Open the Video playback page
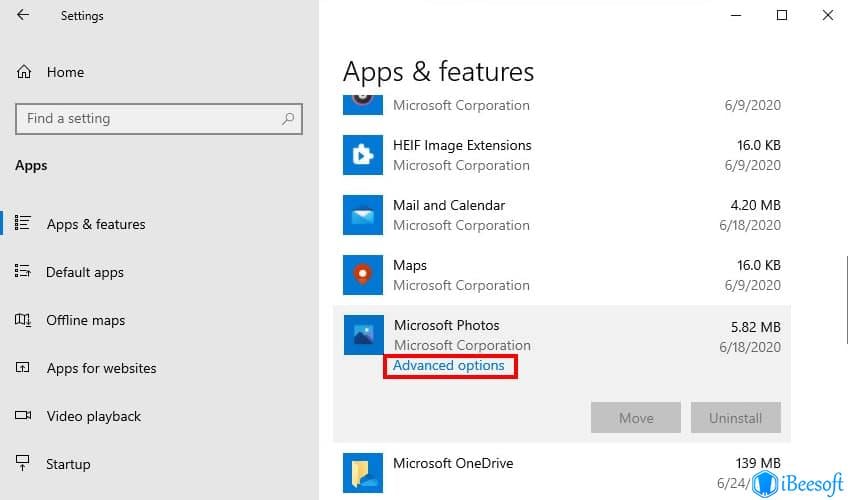 pyautogui.click(x=94, y=416)
